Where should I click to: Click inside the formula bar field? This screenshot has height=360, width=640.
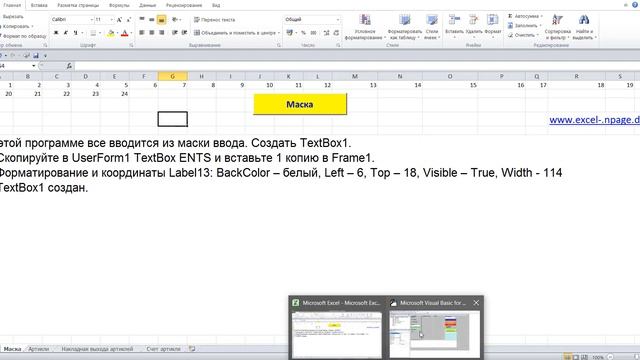pos(357,66)
